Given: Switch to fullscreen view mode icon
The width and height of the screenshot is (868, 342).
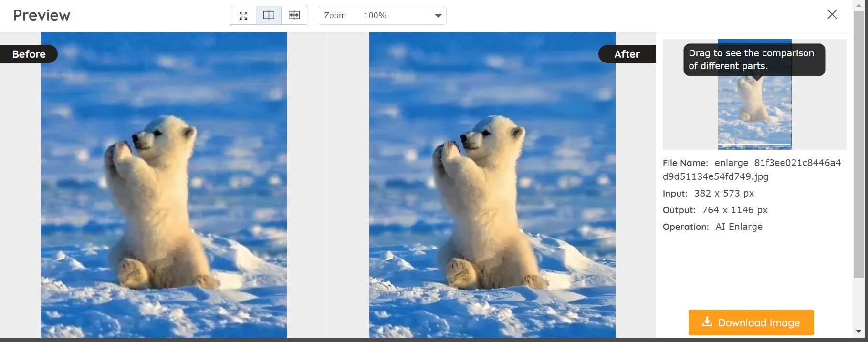Looking at the screenshot, I should click(243, 15).
